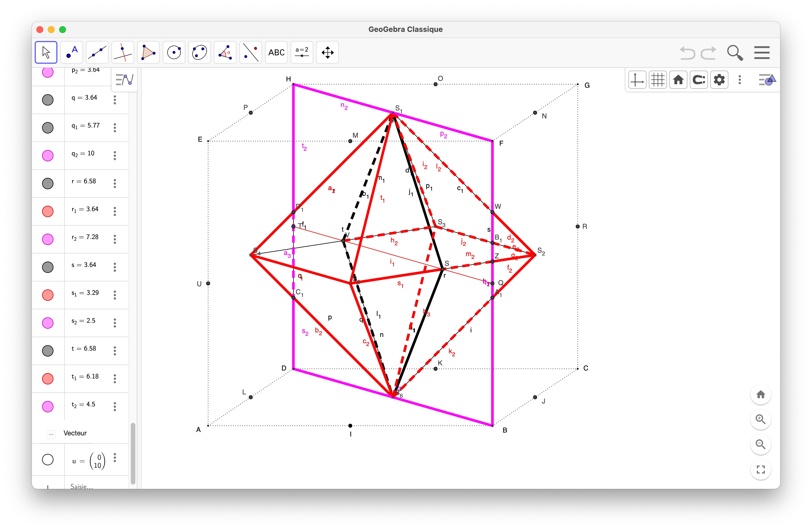This screenshot has width=812, height=531.
Task: Open more options for q2 = 10
Action: tap(115, 155)
